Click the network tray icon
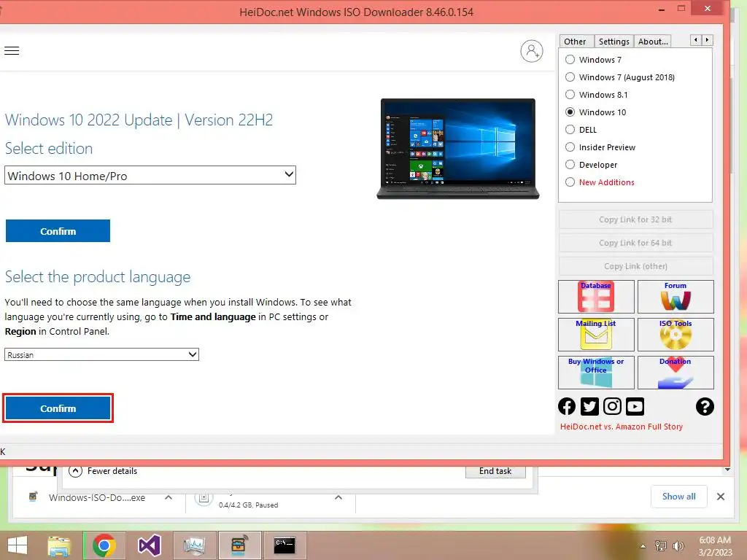This screenshot has height=560, width=747. click(x=661, y=546)
